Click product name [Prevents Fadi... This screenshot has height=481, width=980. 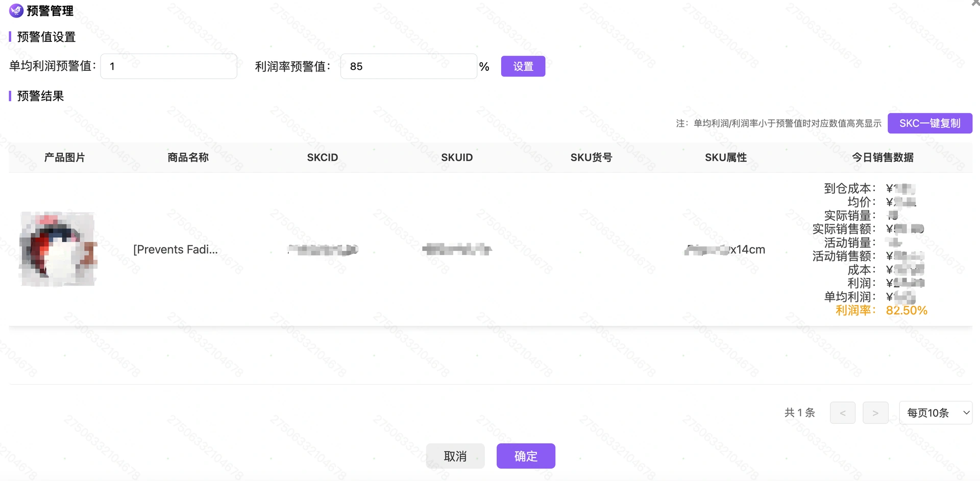(x=176, y=249)
